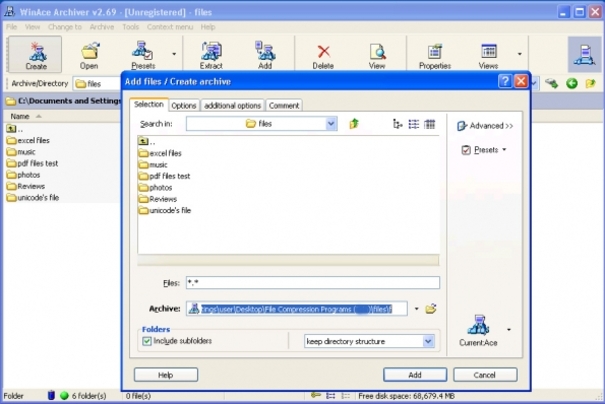Click the yellow folder icon beside the green arrow
The height and width of the screenshot is (404, 605).
click(590, 83)
